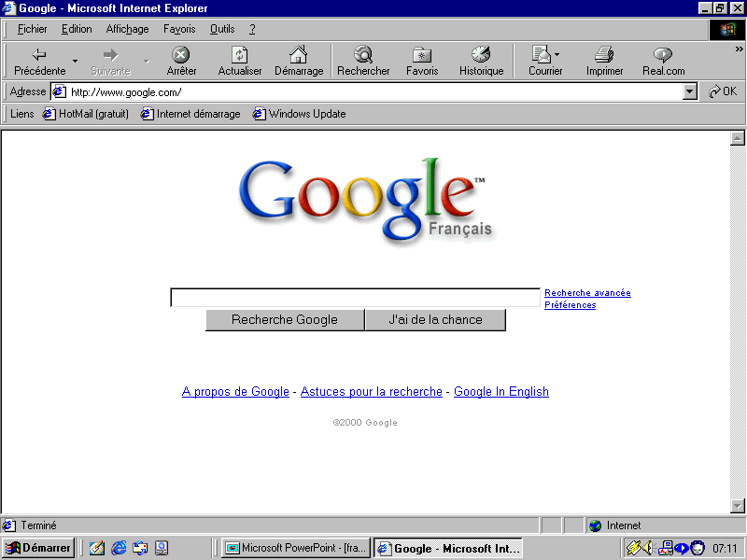Refresh page with Actualiser icon
The width and height of the screenshot is (747, 560).
pyautogui.click(x=240, y=55)
